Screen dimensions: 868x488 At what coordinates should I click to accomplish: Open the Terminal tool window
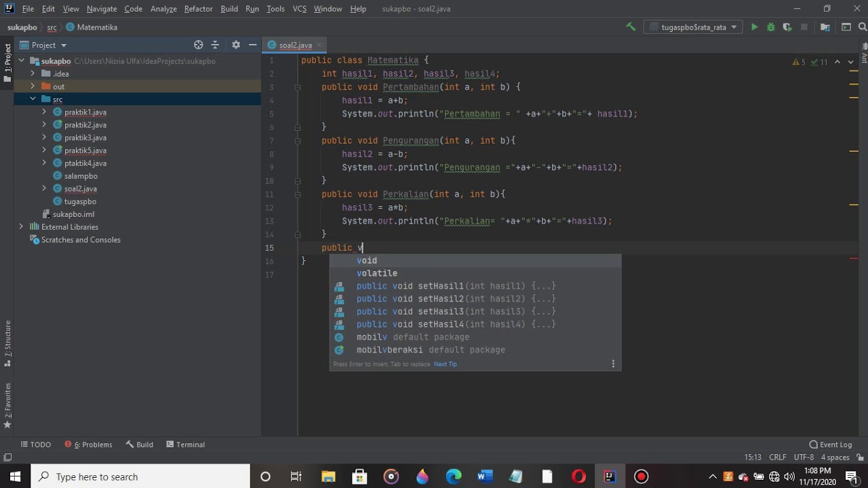coord(185,445)
